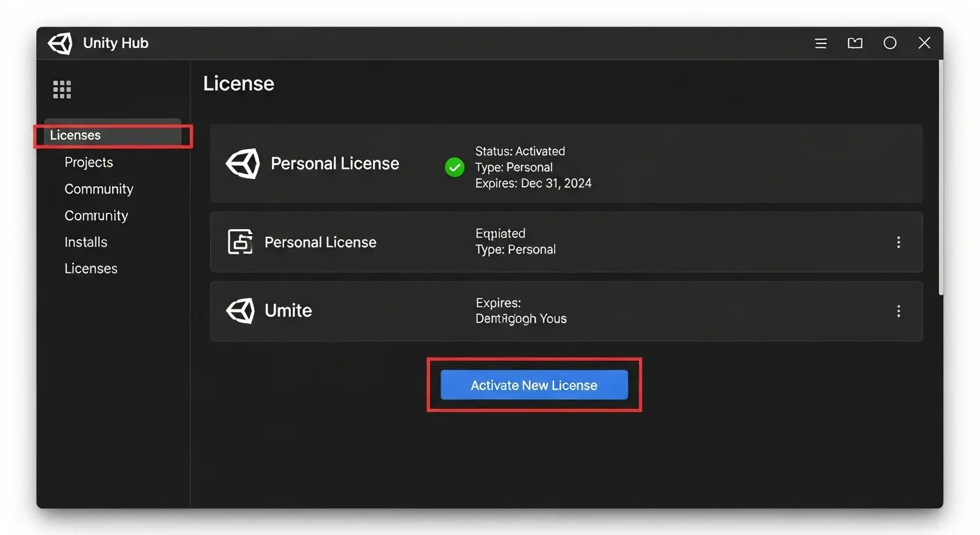Open the Community section

pos(98,188)
